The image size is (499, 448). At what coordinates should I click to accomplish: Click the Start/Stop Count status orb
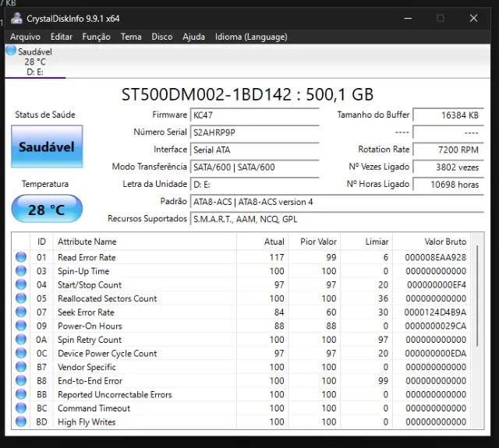coord(21,284)
